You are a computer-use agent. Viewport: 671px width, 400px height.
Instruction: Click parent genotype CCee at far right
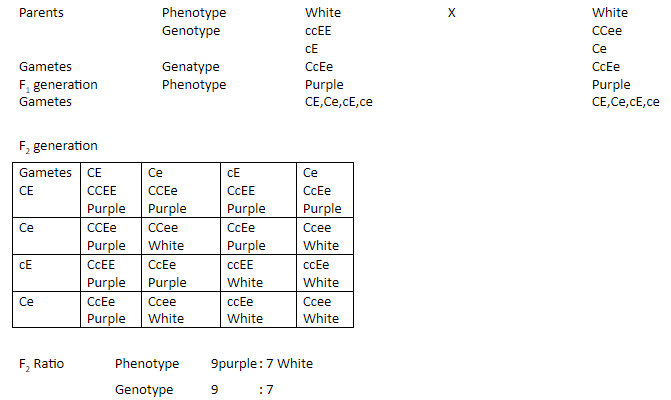pyautogui.click(x=608, y=31)
